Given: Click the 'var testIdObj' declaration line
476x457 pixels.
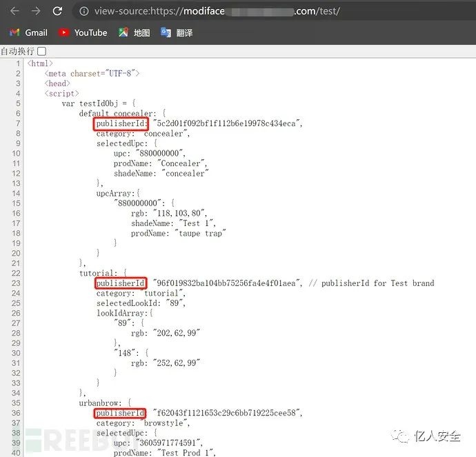Looking at the screenshot, I should point(99,103).
